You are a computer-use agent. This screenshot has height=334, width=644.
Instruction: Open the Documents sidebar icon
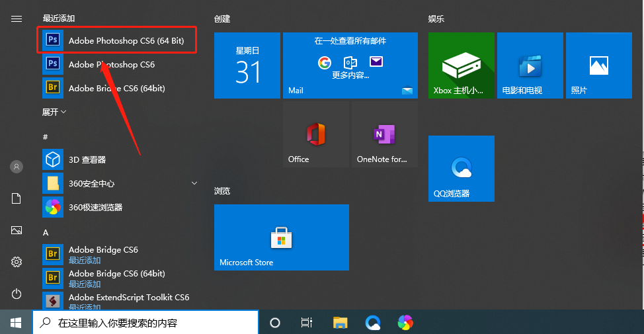tap(17, 198)
